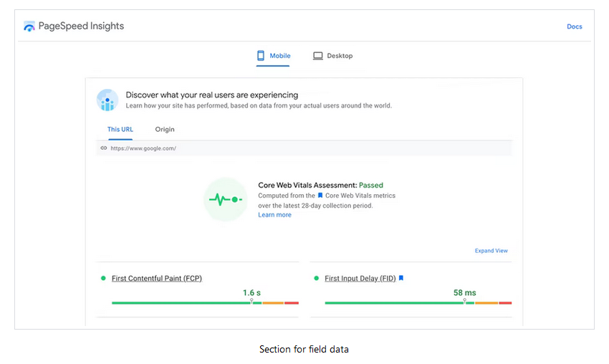The height and width of the screenshot is (364, 609).
Task: Open First Input Delay (FID) link
Action: click(360, 278)
